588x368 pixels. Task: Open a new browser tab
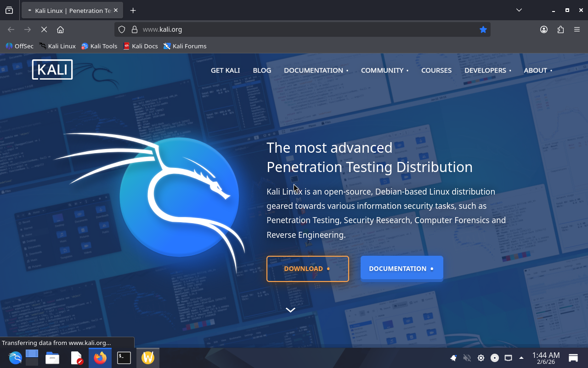click(133, 11)
